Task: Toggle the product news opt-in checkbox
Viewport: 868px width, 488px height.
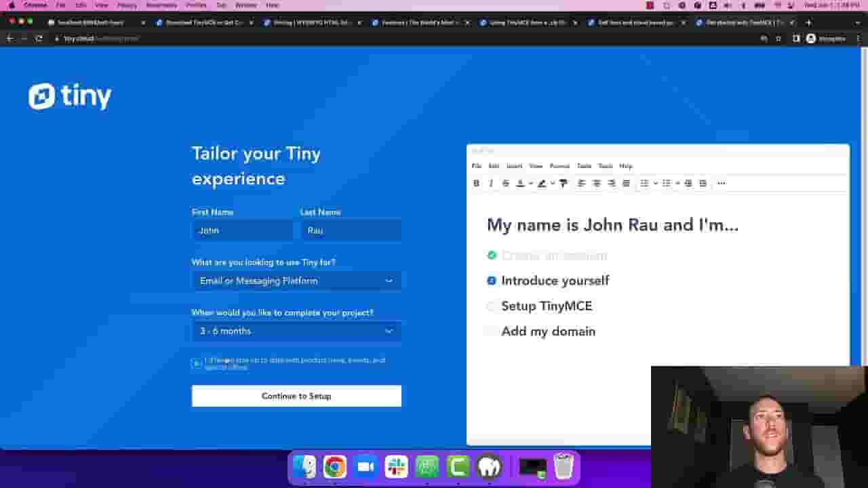Action: pyautogui.click(x=197, y=363)
